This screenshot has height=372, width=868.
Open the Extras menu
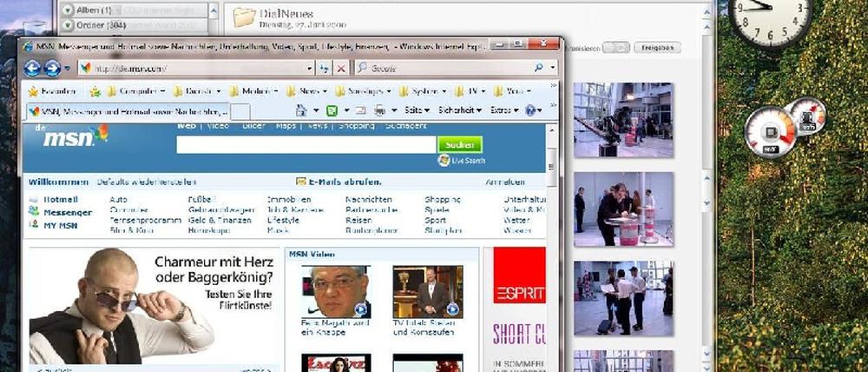coord(504,110)
